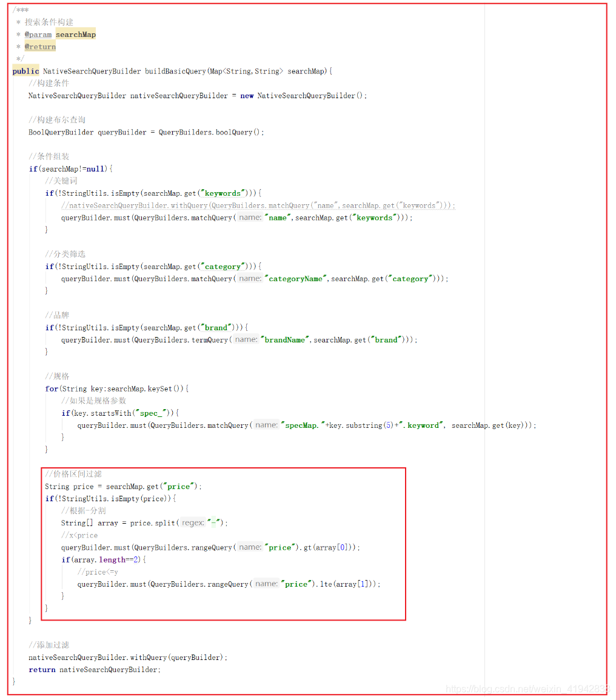The height and width of the screenshot is (700, 616).
Task: Click the "String price = searchMap.get" declaration line
Action: (x=123, y=486)
